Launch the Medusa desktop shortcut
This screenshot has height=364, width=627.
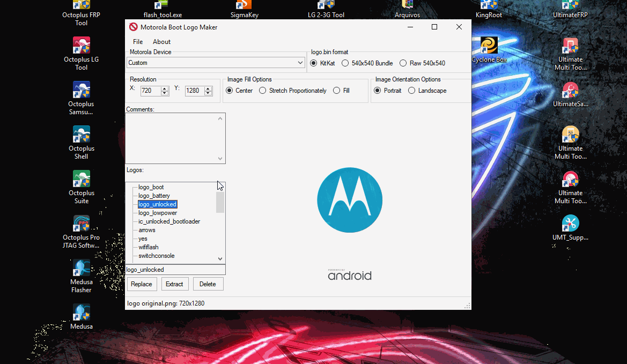pos(81,317)
